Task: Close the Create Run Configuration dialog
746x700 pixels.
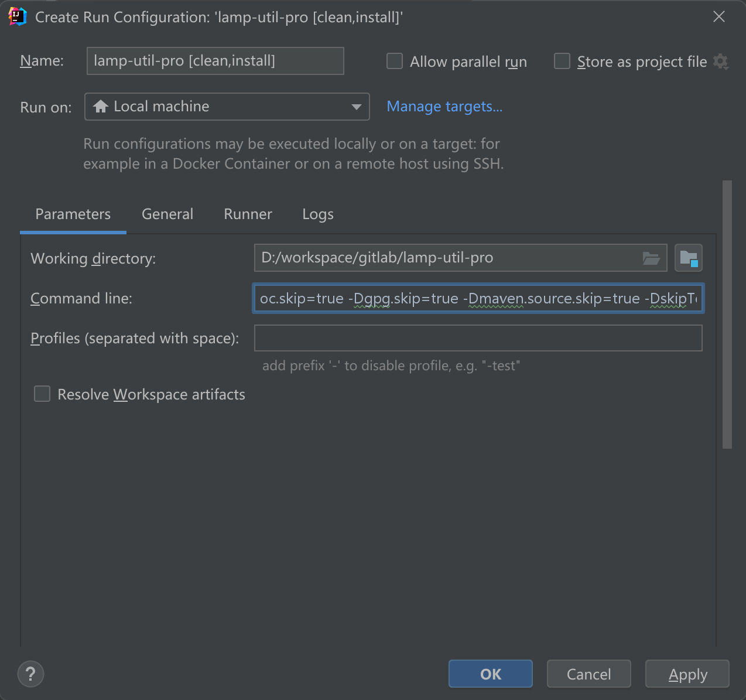Action: click(719, 17)
